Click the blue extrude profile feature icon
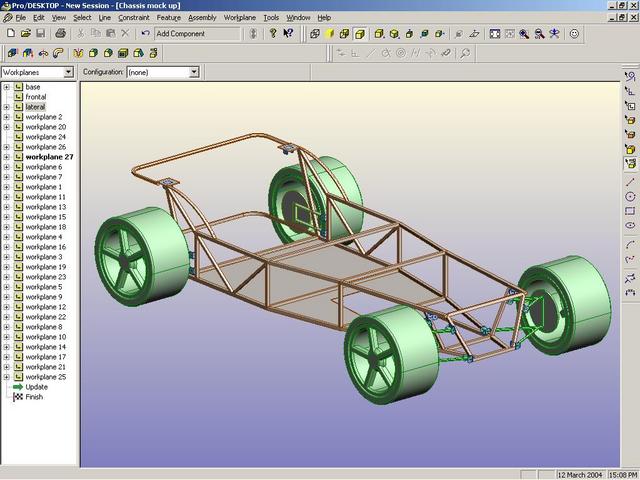This screenshot has width=640, height=480. (x=13, y=53)
